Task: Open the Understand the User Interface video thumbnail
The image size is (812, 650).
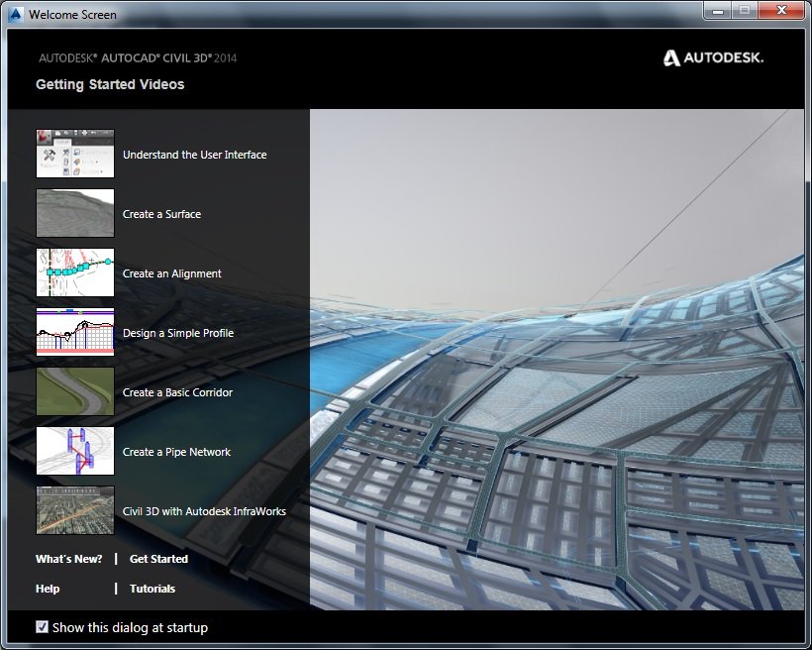Action: click(75, 154)
